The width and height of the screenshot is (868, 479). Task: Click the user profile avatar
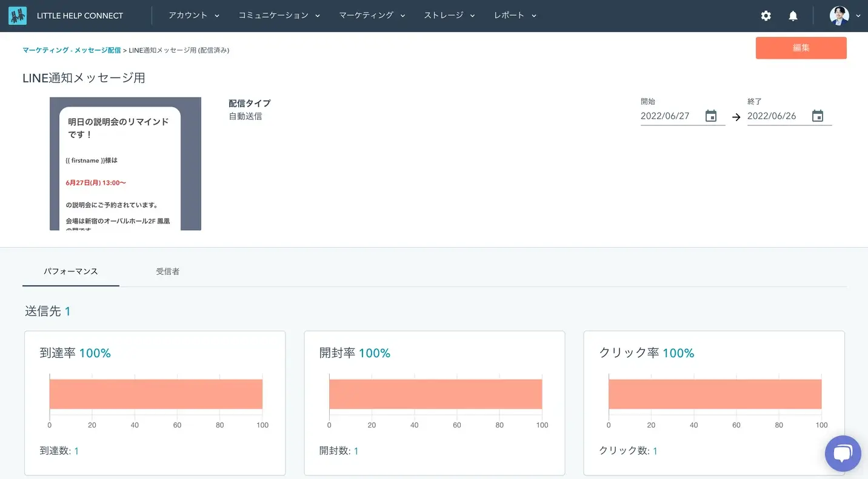839,16
